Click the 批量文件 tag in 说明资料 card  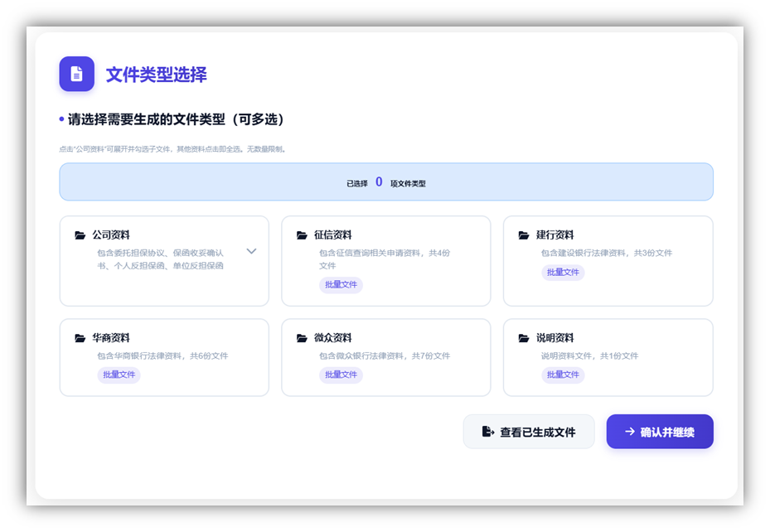pyautogui.click(x=563, y=375)
